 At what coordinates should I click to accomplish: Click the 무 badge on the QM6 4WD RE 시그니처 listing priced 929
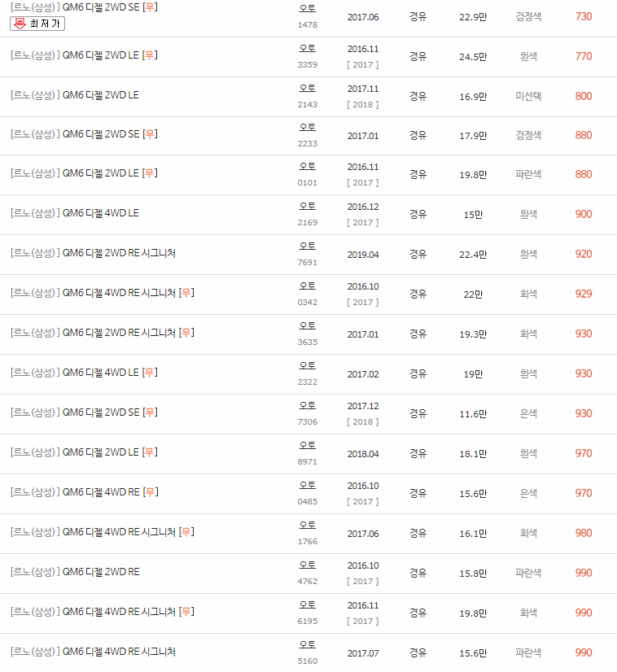(x=186, y=292)
